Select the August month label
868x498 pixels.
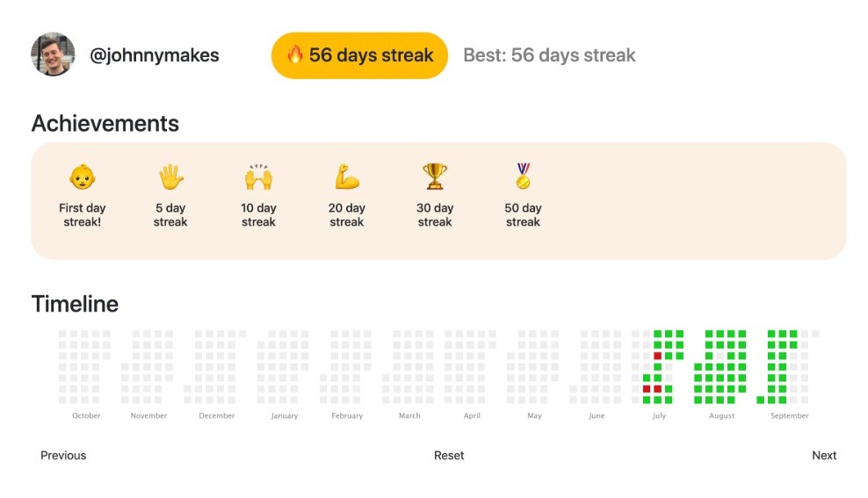coord(721,415)
